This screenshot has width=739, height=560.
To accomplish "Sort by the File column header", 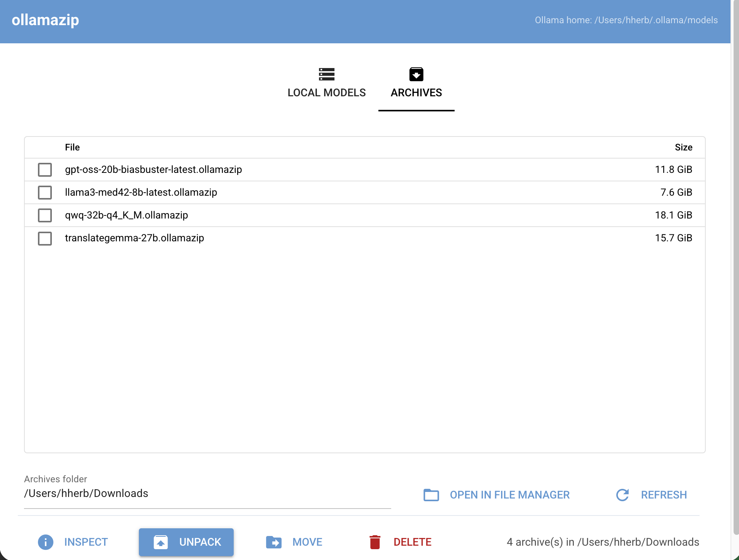I will click(x=72, y=147).
